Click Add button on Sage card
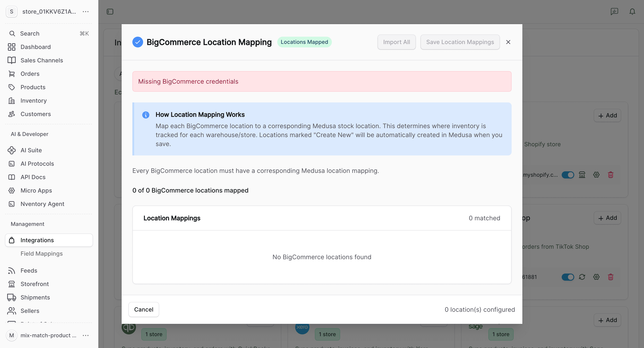This screenshot has width=644, height=348. point(608,320)
